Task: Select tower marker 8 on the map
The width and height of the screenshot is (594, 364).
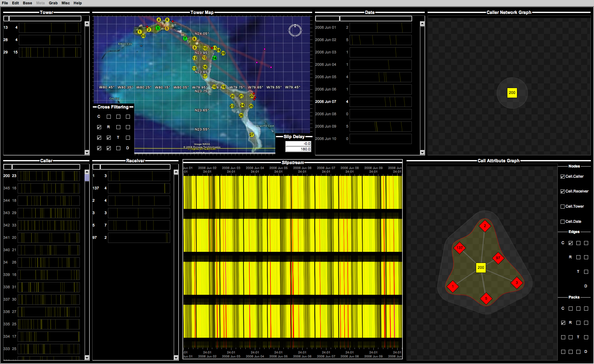Action: [x=194, y=39]
